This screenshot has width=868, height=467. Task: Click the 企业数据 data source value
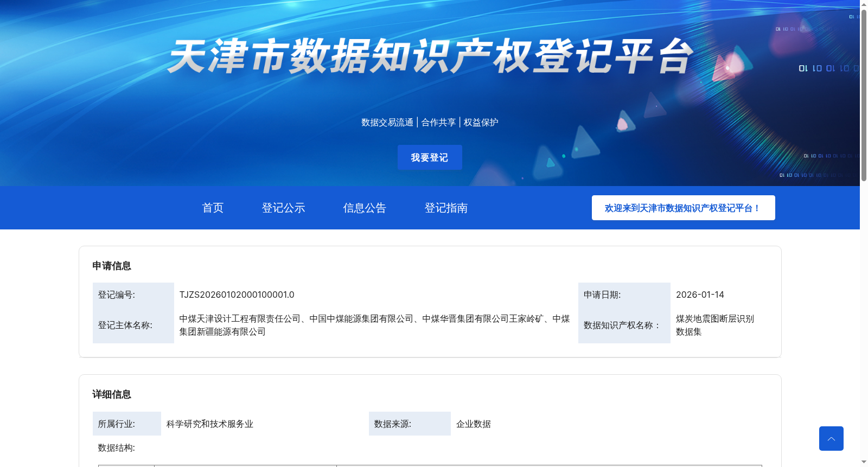pyautogui.click(x=474, y=424)
